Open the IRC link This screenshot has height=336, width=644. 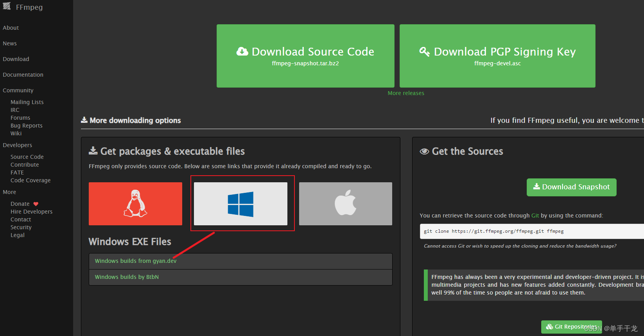pos(15,110)
